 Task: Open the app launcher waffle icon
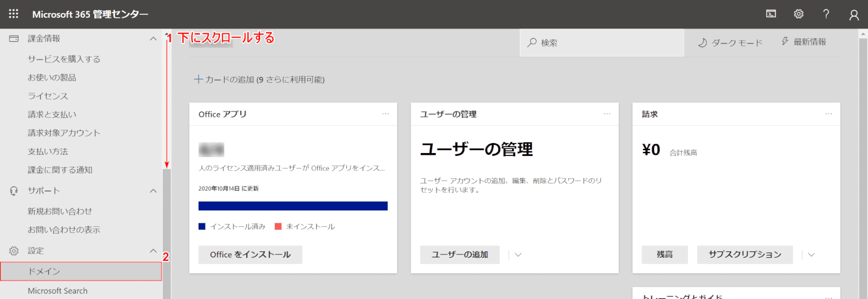(14, 14)
